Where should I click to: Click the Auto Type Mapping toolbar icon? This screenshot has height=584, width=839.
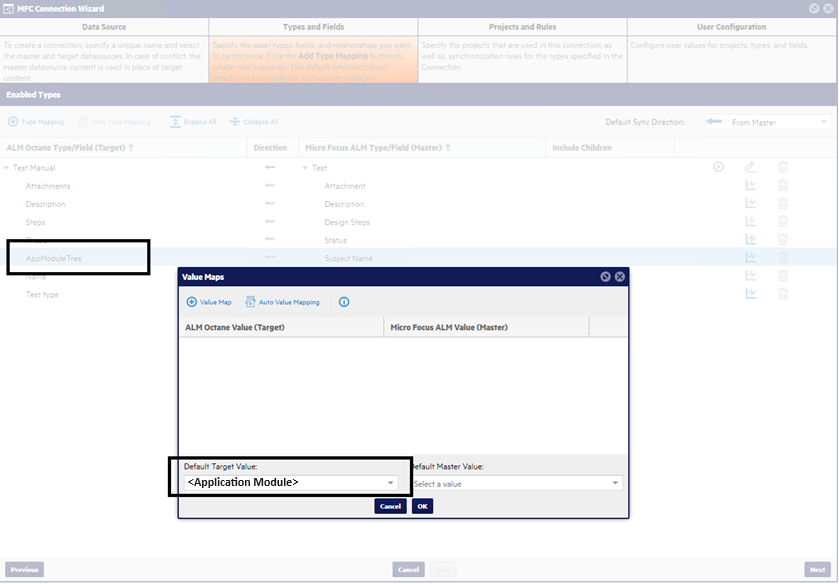point(83,122)
